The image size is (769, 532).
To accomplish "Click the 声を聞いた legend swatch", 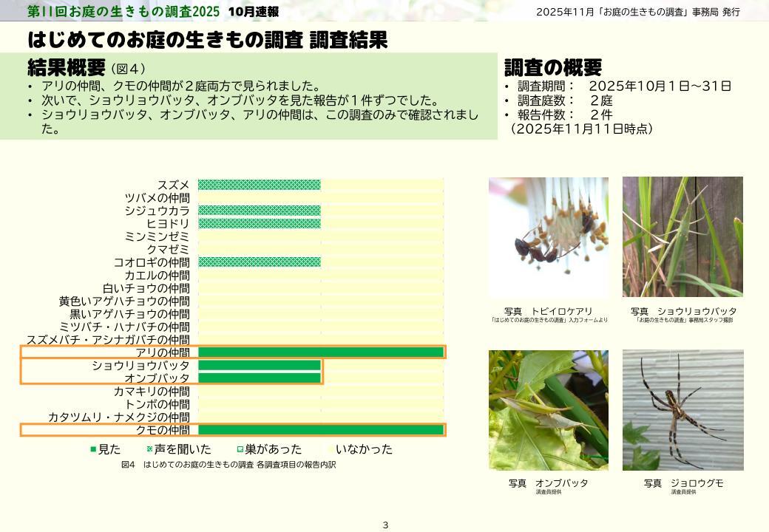I will (149, 449).
